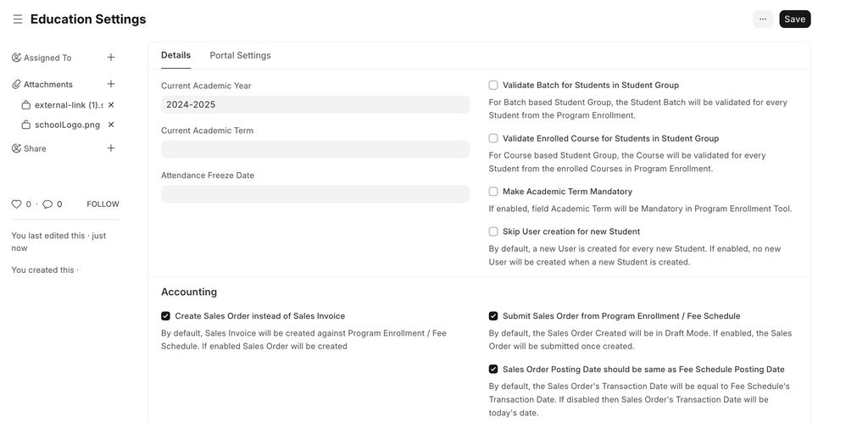Click the heart like icon

pyautogui.click(x=16, y=204)
